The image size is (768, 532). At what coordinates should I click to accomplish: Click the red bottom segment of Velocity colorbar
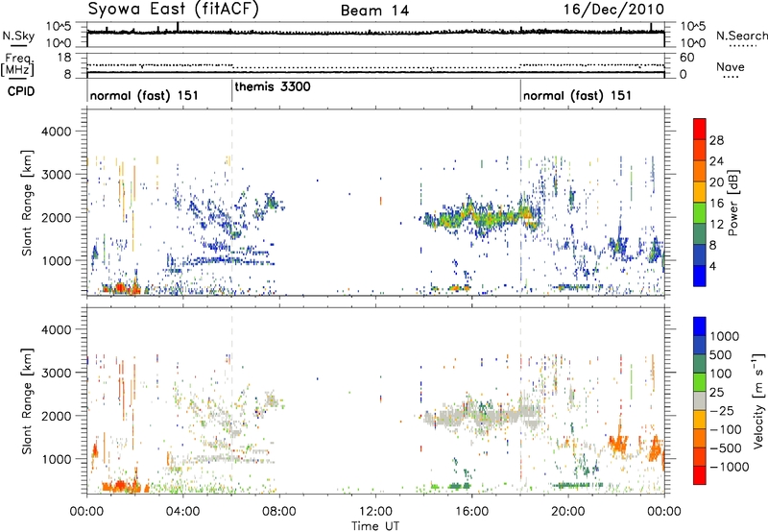pyautogui.click(x=700, y=475)
